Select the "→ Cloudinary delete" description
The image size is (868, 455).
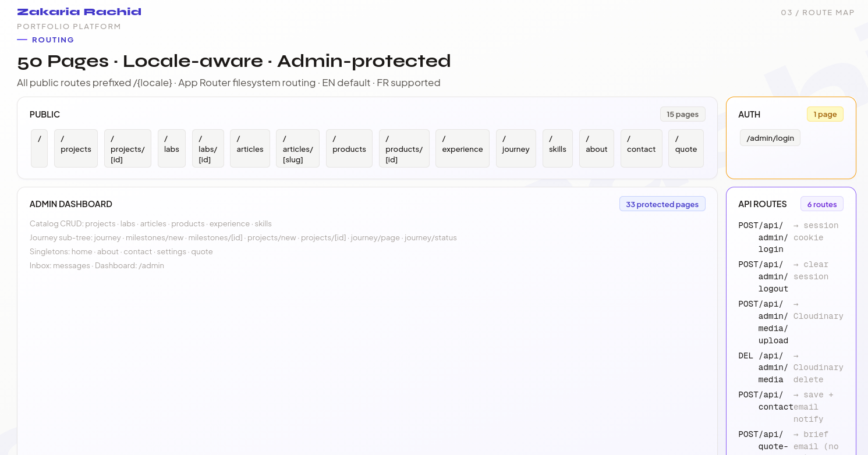819,368
